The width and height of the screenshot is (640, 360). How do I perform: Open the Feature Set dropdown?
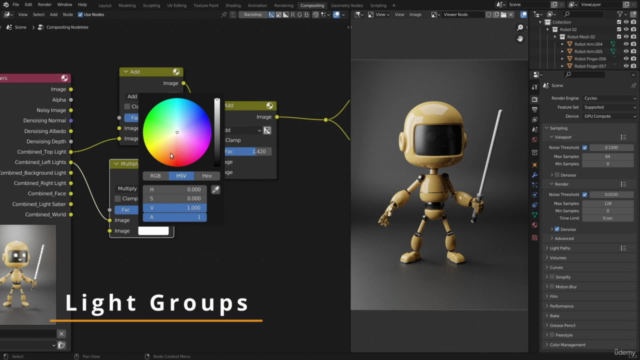tap(609, 107)
